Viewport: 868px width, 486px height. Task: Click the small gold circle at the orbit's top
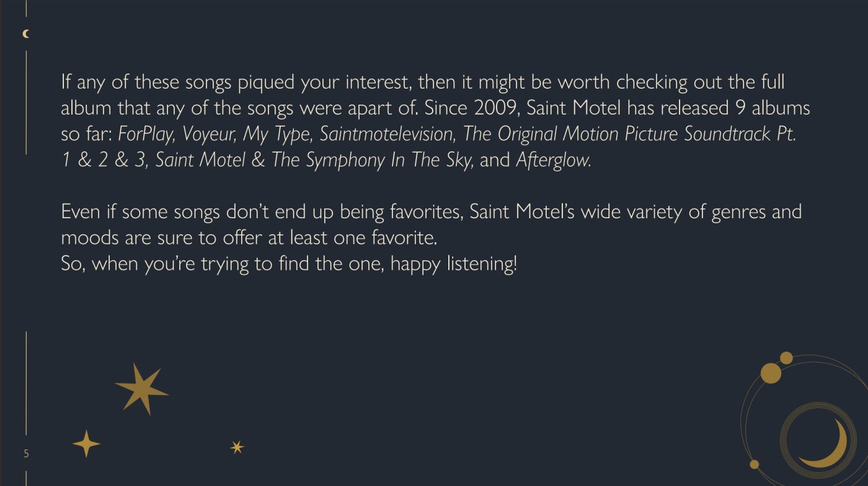(786, 358)
